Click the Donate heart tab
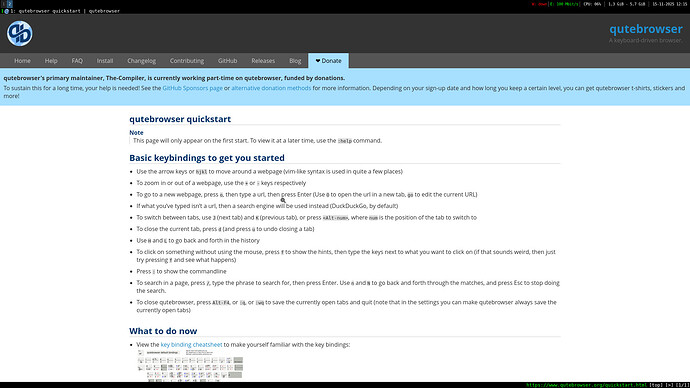The width and height of the screenshot is (690, 388). click(328, 61)
